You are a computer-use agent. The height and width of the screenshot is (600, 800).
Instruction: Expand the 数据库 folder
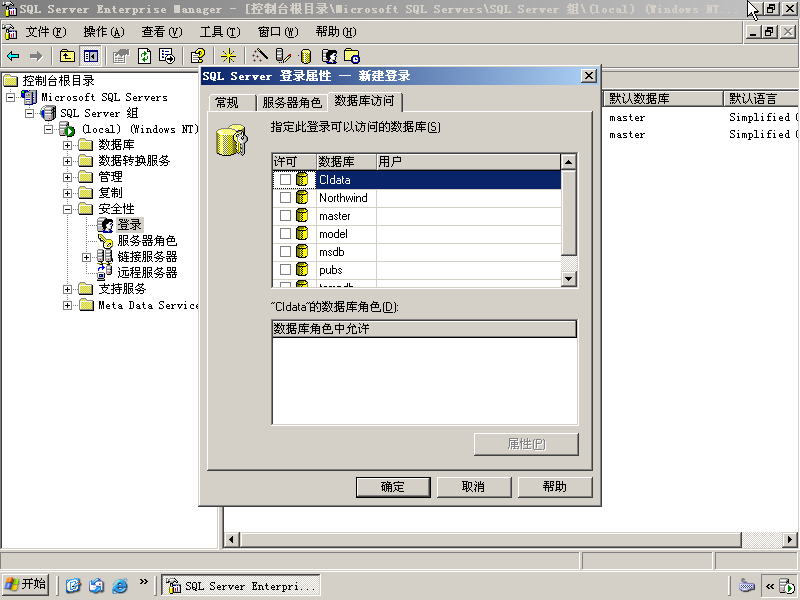(x=67, y=145)
